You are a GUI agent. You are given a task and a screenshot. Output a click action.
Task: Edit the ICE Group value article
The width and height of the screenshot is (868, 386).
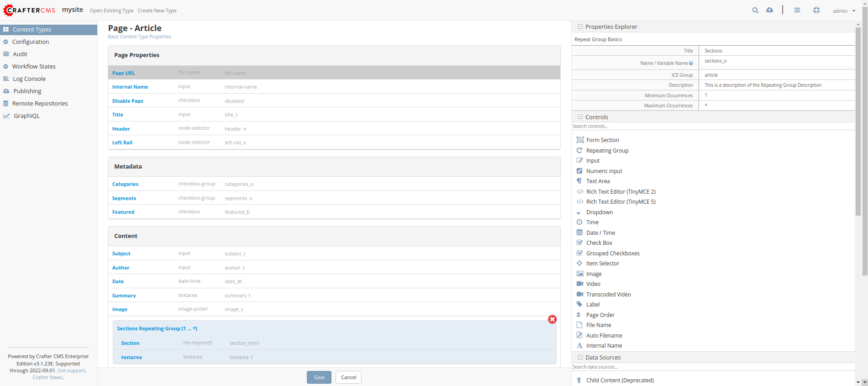click(777, 75)
